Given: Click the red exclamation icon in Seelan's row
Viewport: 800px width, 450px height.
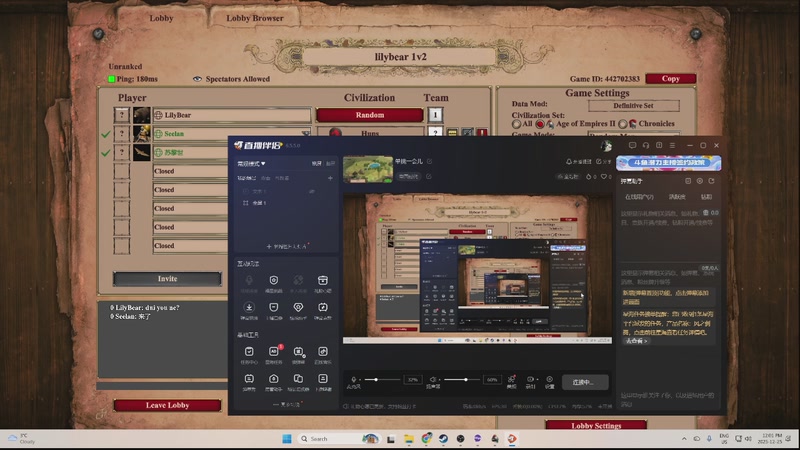Looking at the screenshot, I should pos(482,133).
